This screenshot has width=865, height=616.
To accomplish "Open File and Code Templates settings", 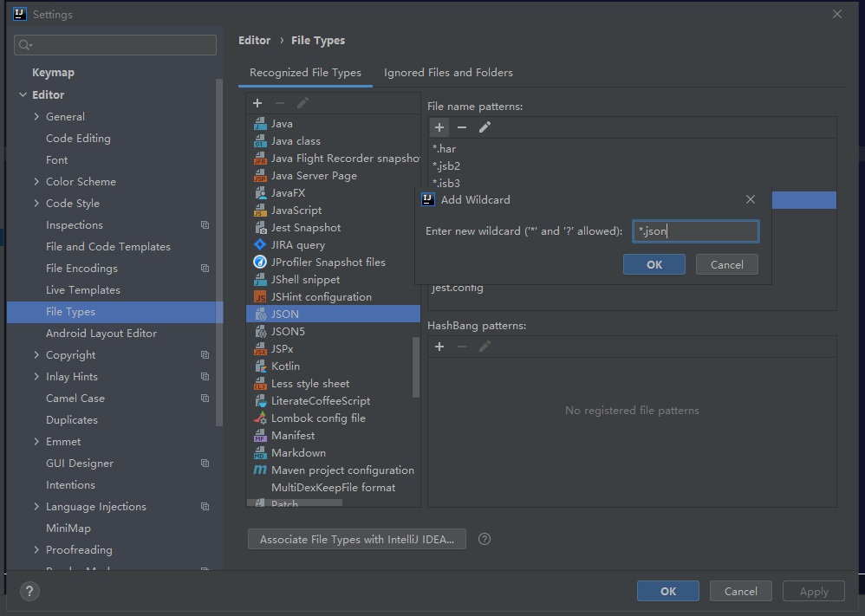I will pos(108,247).
